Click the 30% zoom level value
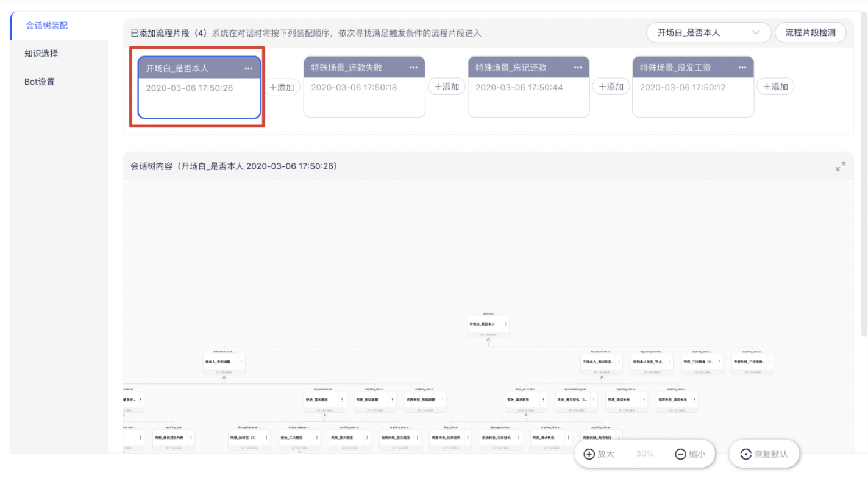The image size is (868, 478). (645, 454)
